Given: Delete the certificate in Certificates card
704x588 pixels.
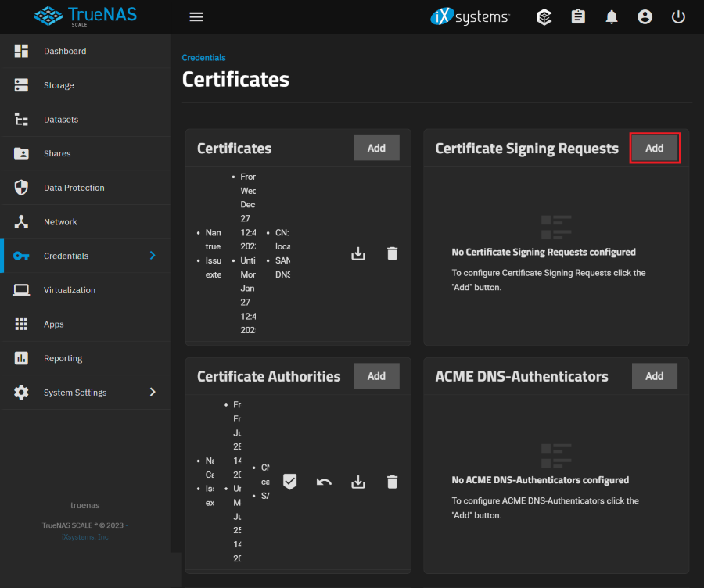Looking at the screenshot, I should pos(393,253).
